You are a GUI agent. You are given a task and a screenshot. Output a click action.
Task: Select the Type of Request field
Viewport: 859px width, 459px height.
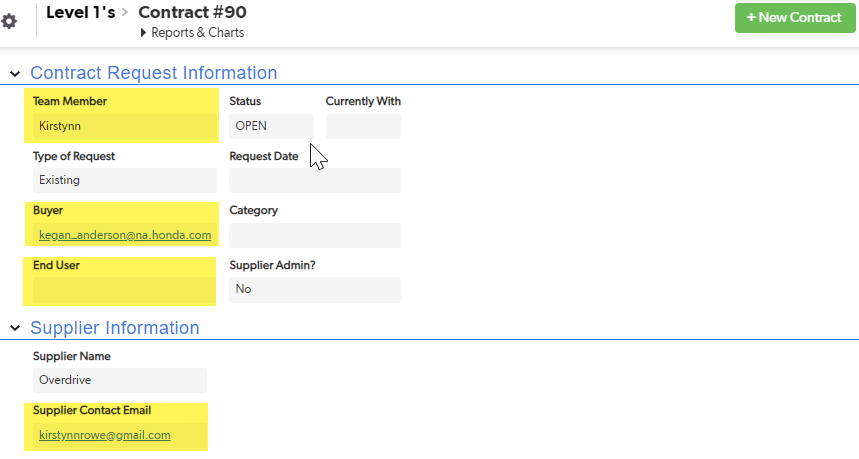click(125, 180)
